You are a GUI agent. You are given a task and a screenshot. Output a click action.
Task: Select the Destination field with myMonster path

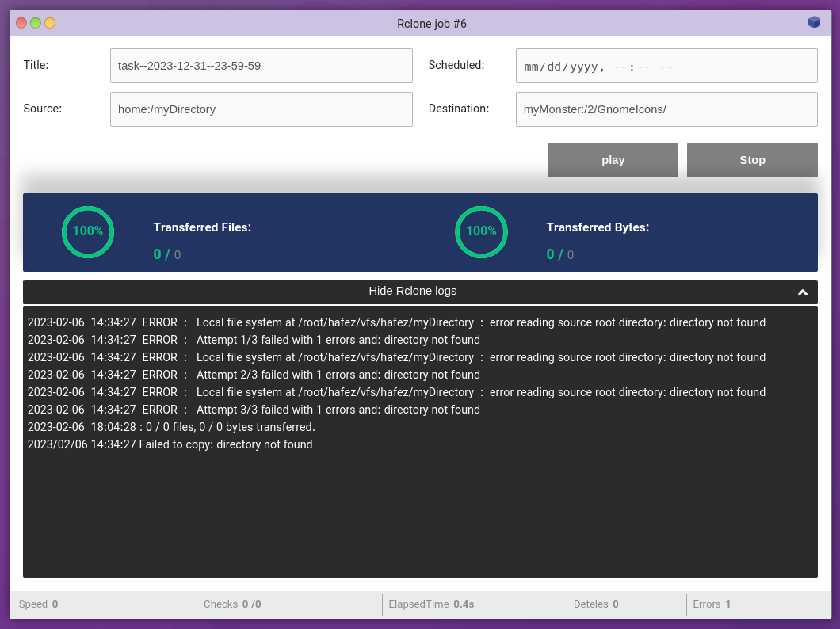(666, 109)
